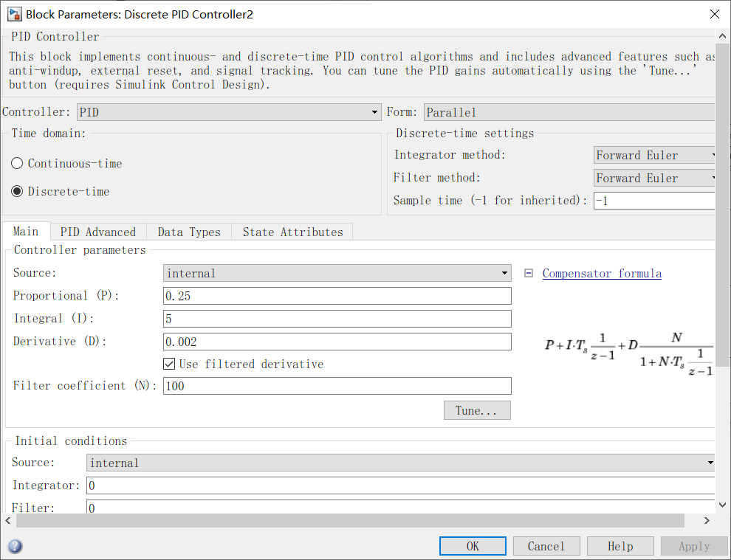This screenshot has height=560, width=731.
Task: Click the OK button
Action: [473, 546]
